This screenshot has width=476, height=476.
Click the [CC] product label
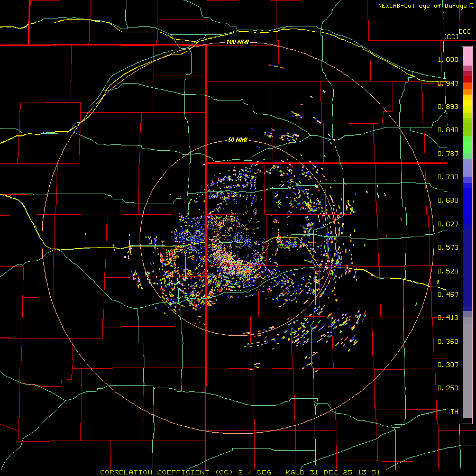452,36
